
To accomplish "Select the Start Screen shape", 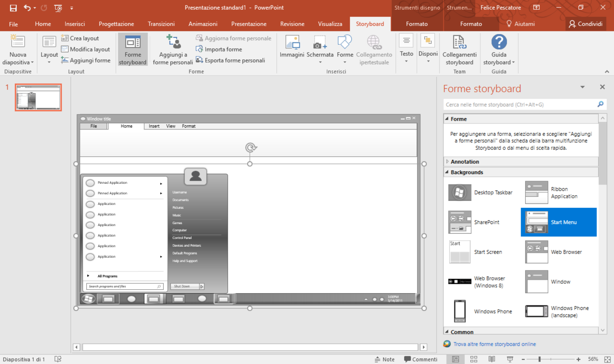I will point(482,252).
